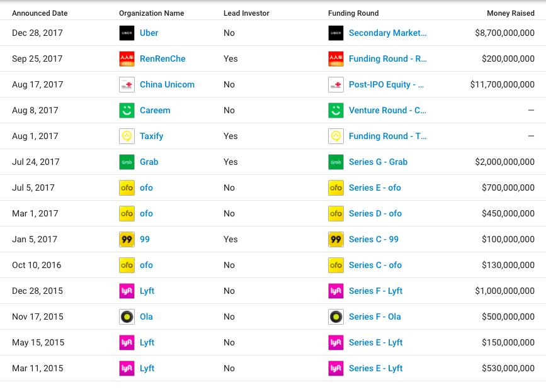Click the ofo logo beside Series E - ofo
This screenshot has width=546, height=392.
point(336,188)
